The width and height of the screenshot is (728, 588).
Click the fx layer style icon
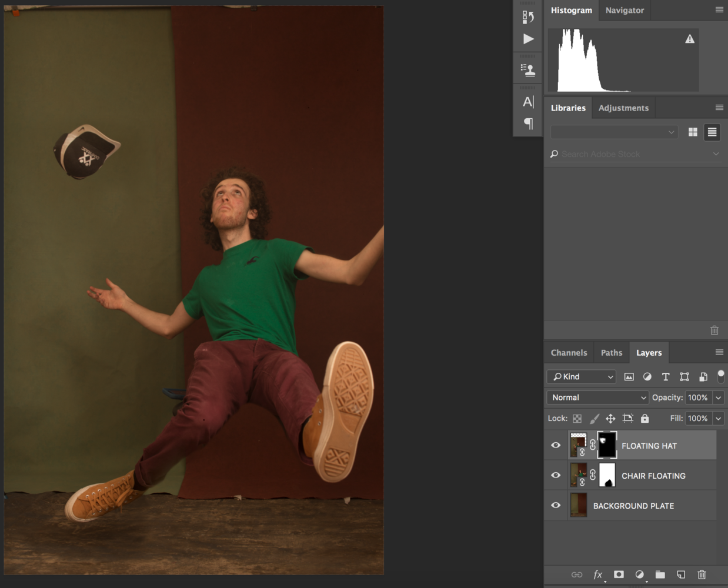pyautogui.click(x=597, y=574)
